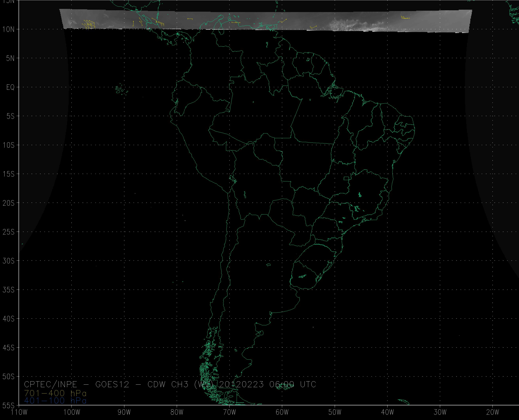Select the 25S latitude label

(x=9, y=232)
